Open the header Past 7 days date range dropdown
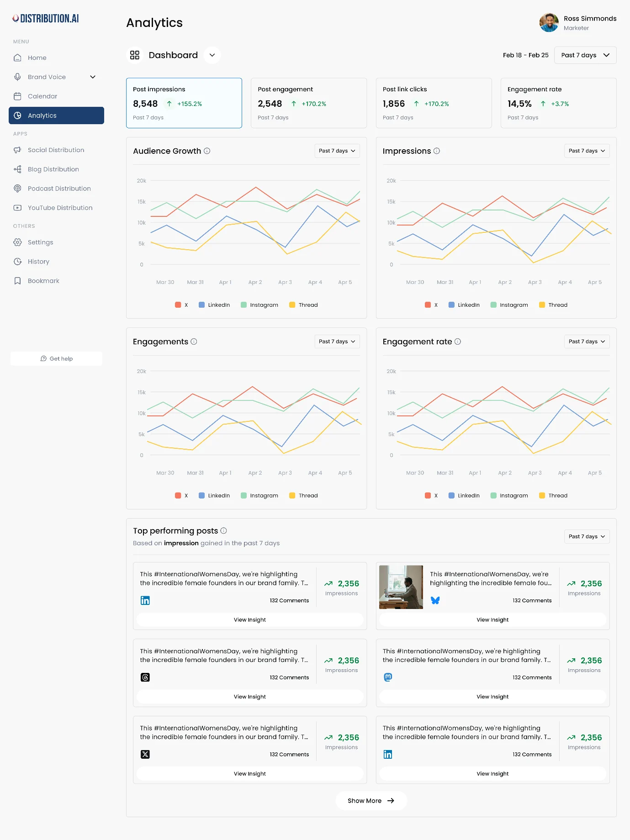This screenshot has width=630, height=840. tap(585, 55)
